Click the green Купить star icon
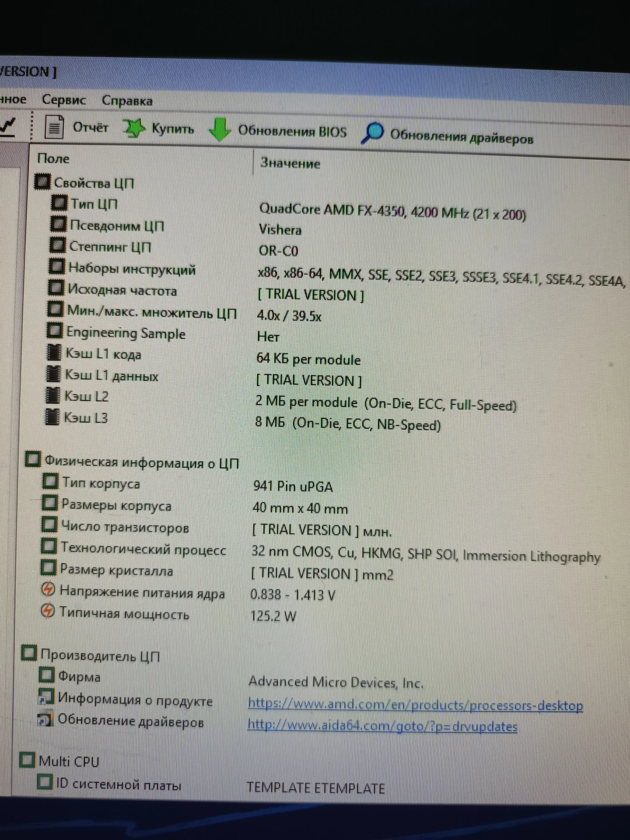This screenshot has height=840, width=630. click(133, 129)
